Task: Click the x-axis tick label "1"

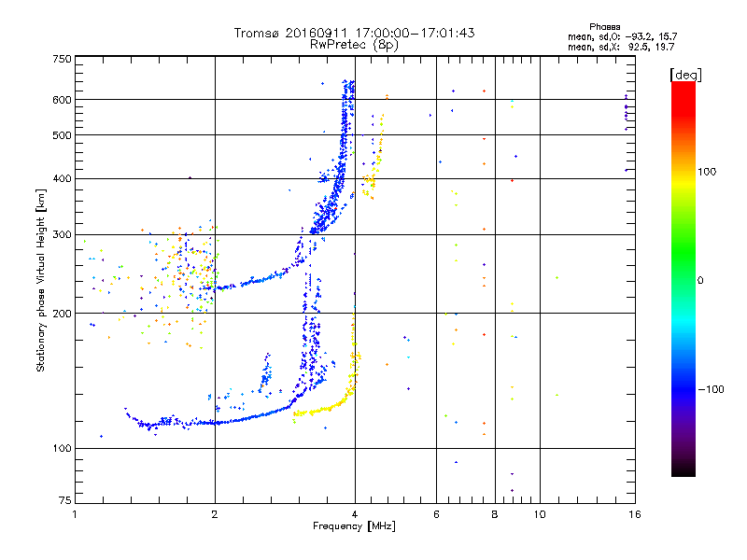Action: tap(76, 514)
